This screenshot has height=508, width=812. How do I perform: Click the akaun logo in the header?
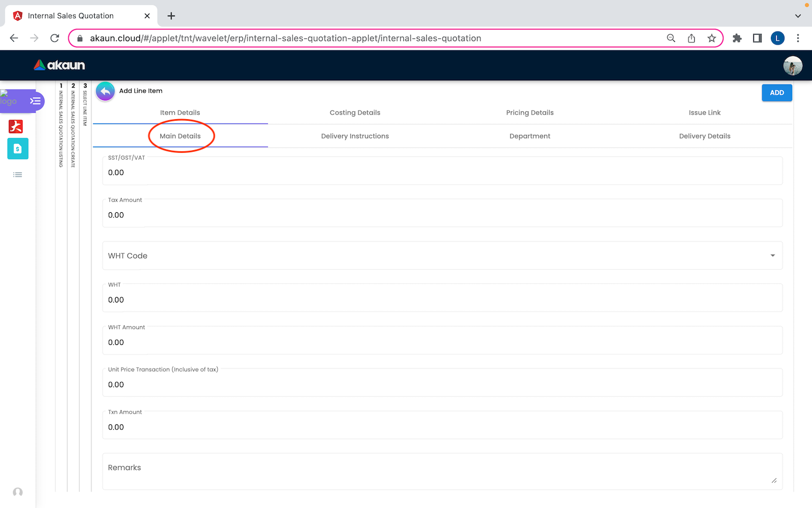[x=59, y=65]
